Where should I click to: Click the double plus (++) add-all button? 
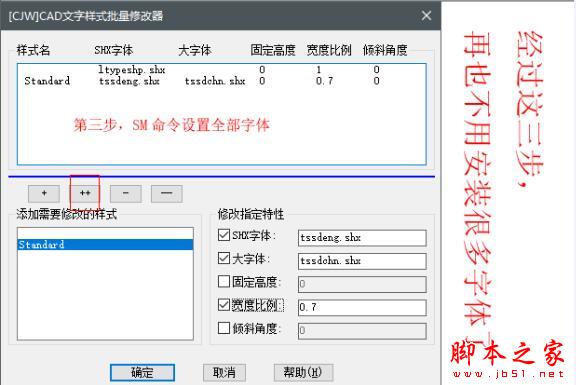click(85, 194)
